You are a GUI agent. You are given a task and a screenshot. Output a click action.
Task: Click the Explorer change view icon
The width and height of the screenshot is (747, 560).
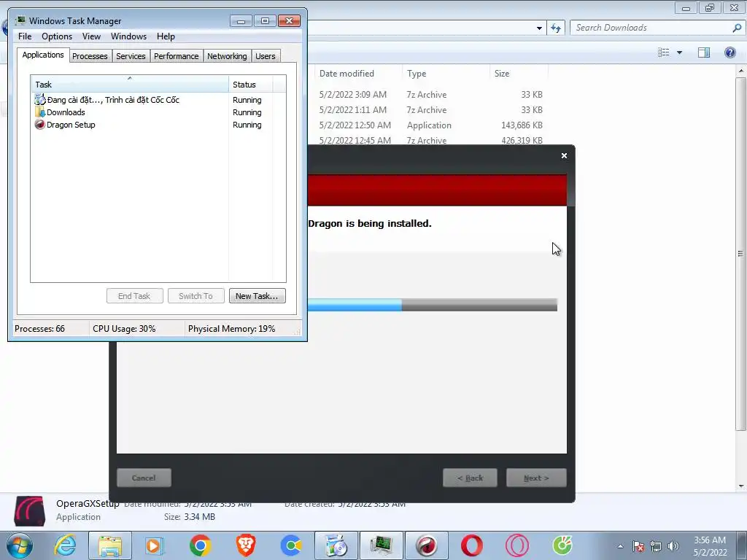point(664,52)
